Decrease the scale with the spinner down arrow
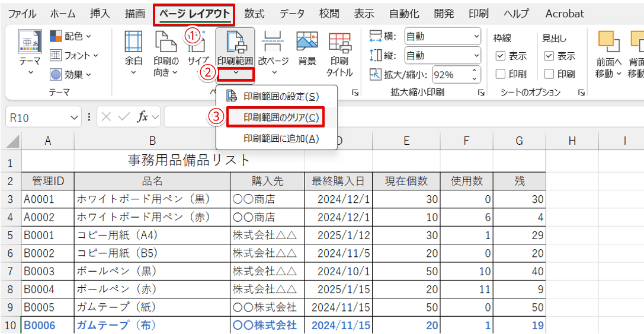 pos(475,78)
